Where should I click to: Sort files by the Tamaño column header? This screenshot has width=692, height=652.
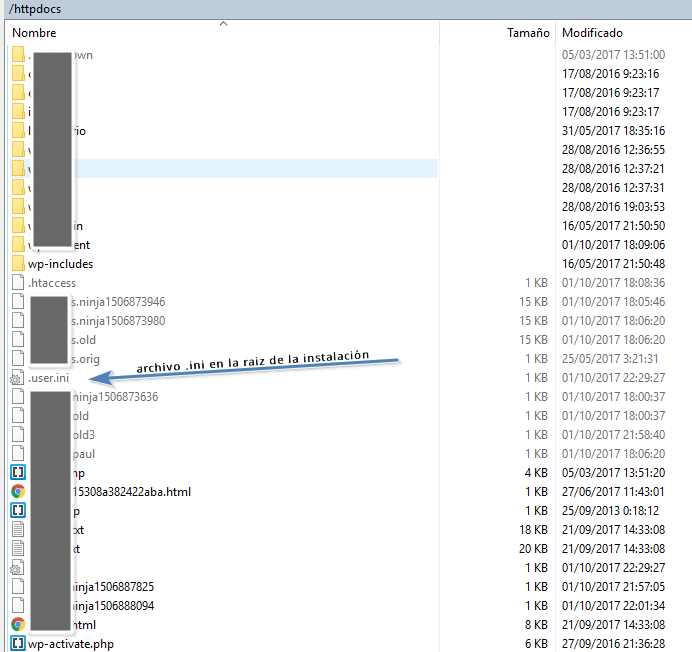(528, 33)
